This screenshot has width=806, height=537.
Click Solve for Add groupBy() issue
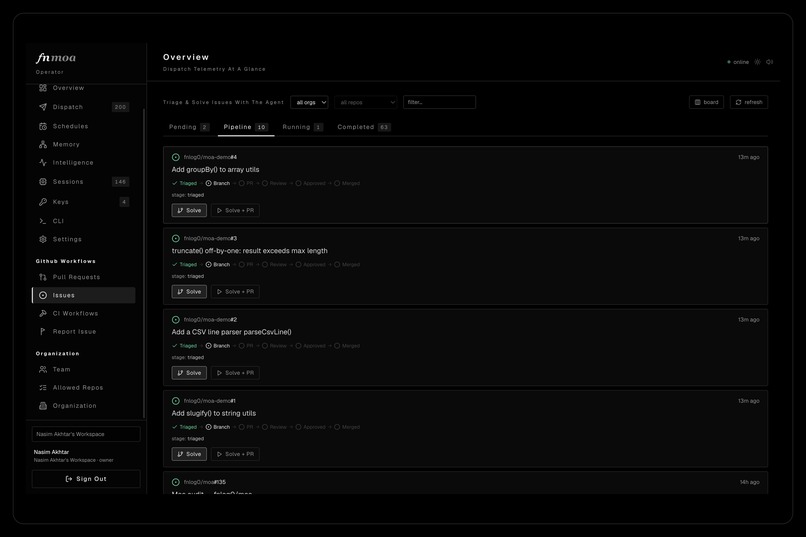(189, 210)
